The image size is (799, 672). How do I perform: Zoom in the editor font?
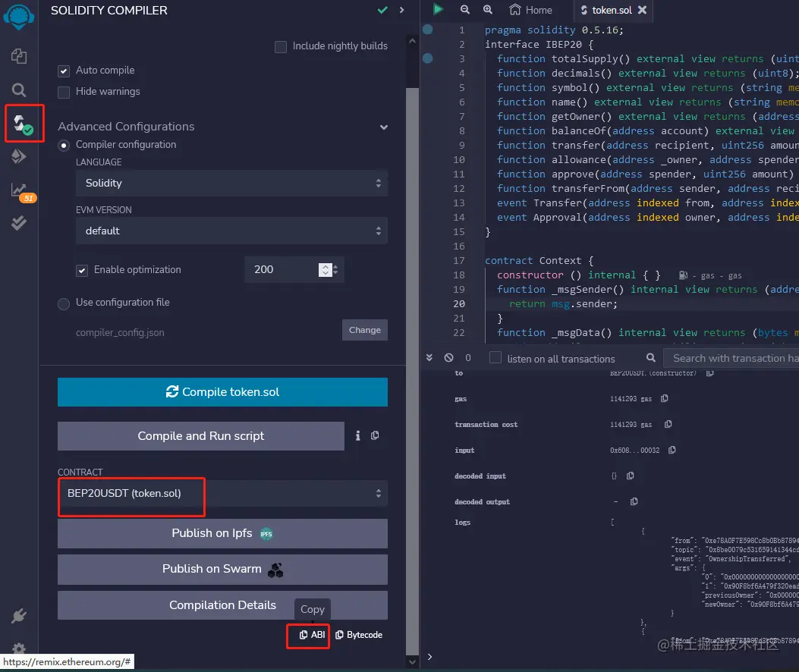point(488,9)
